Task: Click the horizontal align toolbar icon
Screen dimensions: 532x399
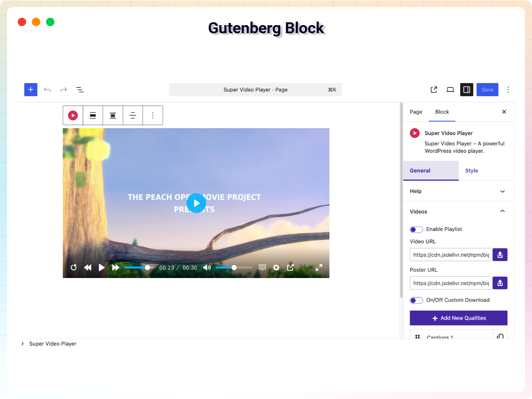Action: click(x=133, y=115)
